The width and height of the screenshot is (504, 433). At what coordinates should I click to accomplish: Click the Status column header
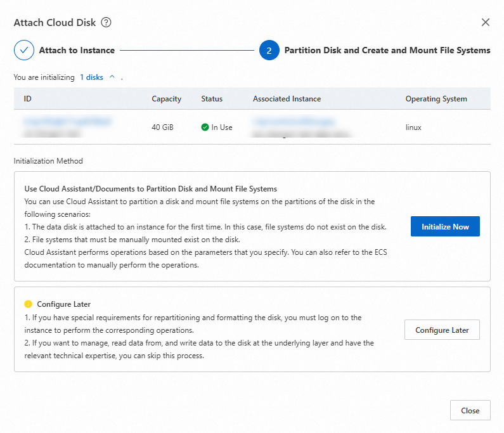coord(212,99)
